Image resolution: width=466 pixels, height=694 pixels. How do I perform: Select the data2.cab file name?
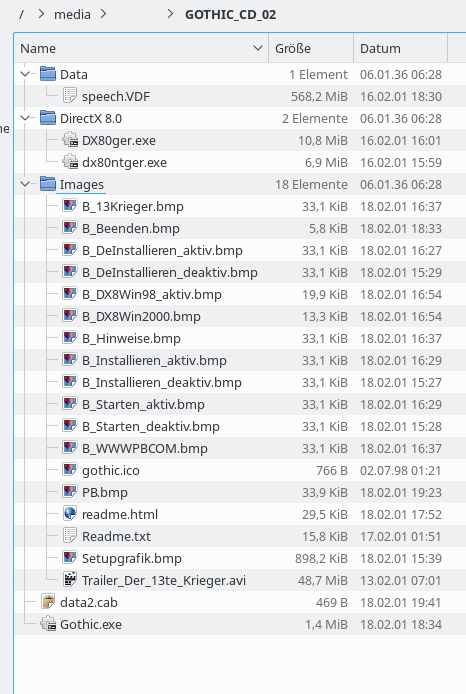[x=89, y=602]
